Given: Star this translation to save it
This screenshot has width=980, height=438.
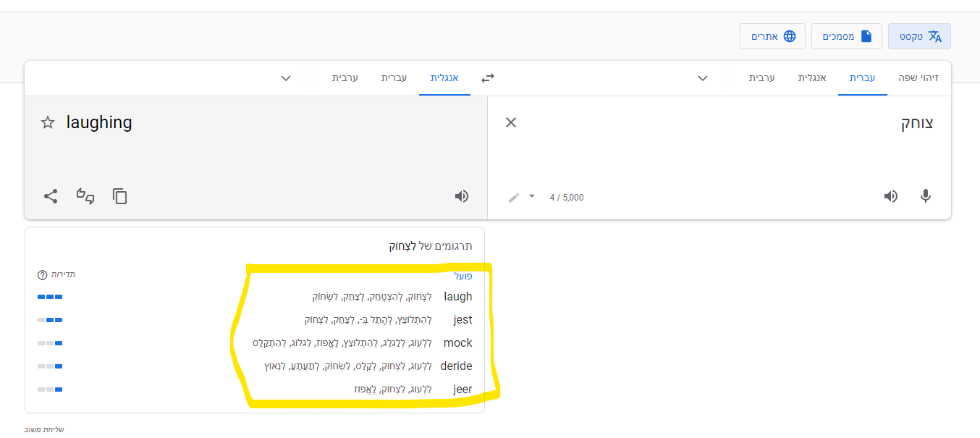Looking at the screenshot, I should [x=47, y=122].
